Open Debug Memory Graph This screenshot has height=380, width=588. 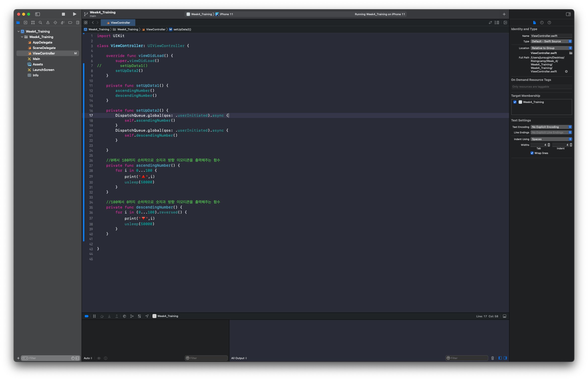coord(132,316)
